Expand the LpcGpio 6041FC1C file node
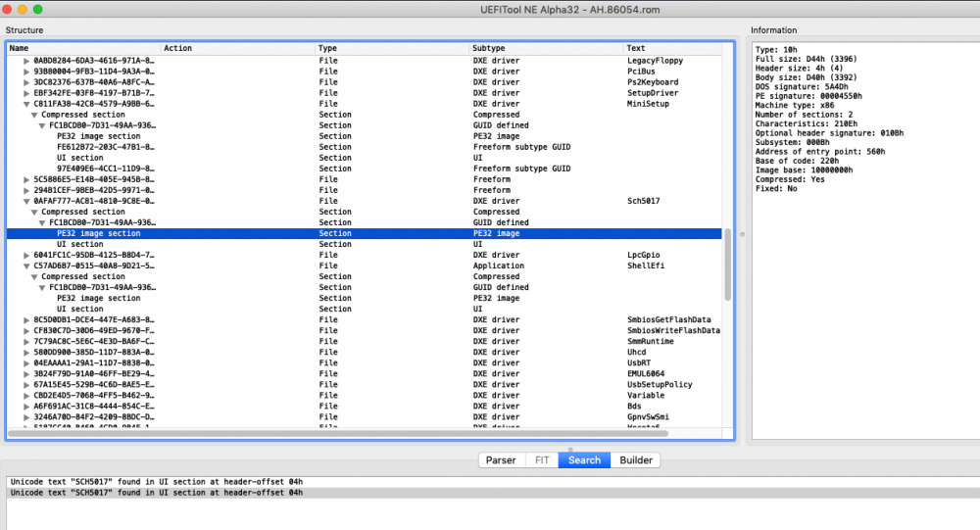Screen dimensions: 980x530 pyautogui.click(x=26, y=255)
